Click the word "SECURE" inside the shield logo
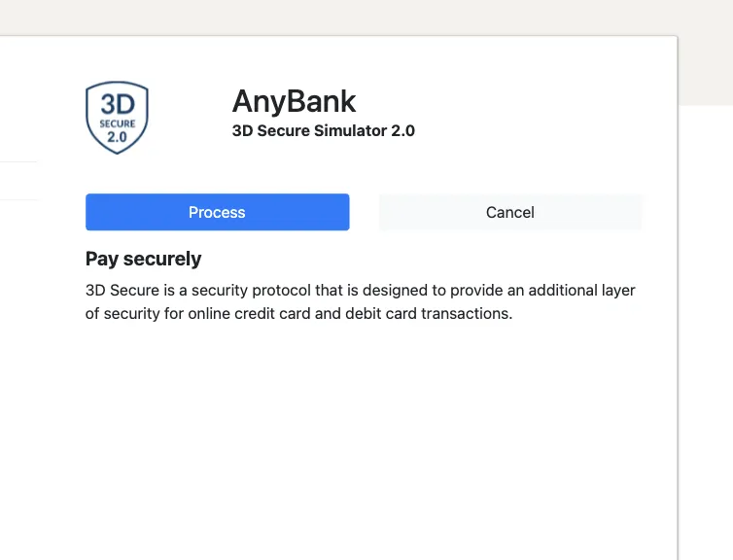Viewport: 733px width, 560px height. (117, 124)
